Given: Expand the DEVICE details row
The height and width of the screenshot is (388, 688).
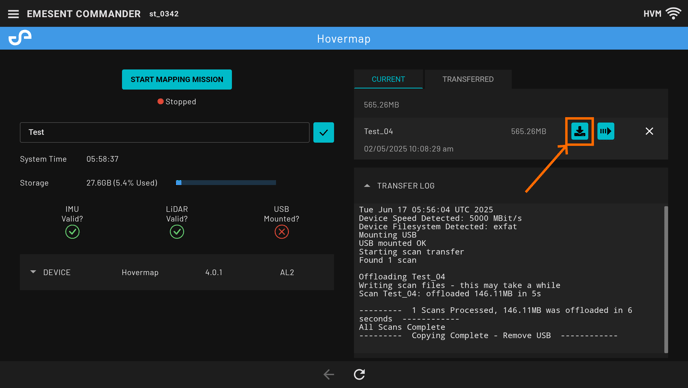Looking at the screenshot, I should pos(177,272).
